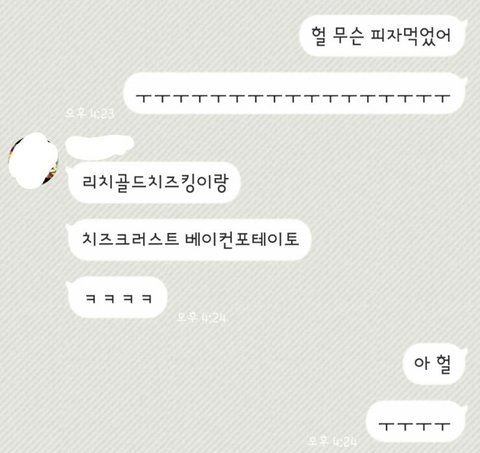Select the '헐 무슨 피자먹었어' message bubble
The height and width of the screenshot is (453, 480).
pos(383,36)
